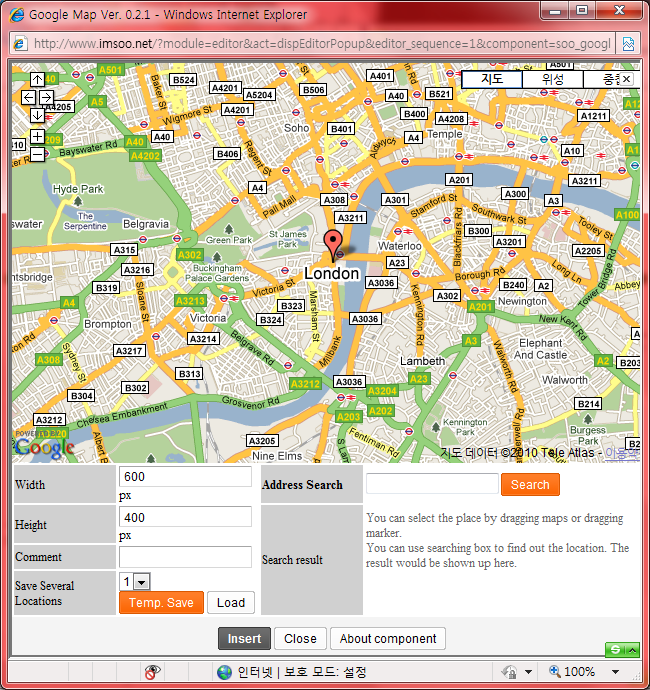This screenshot has width=650, height=690.
Task: Click the Temple label on the map
Action: [444, 133]
